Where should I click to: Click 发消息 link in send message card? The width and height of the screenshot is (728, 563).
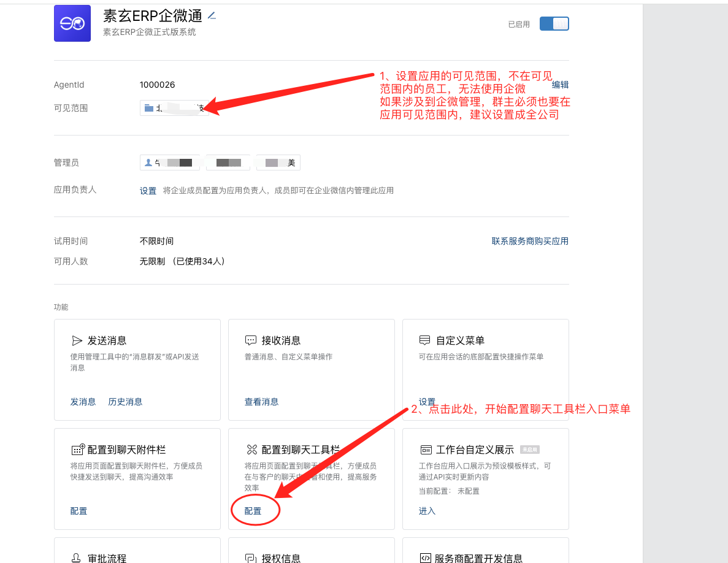(83, 402)
